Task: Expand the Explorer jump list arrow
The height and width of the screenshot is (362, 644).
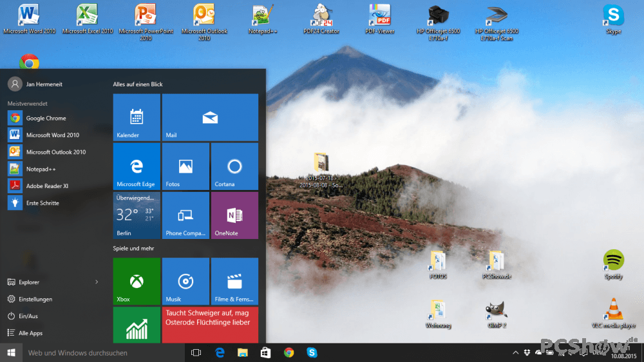Action: [x=97, y=282]
